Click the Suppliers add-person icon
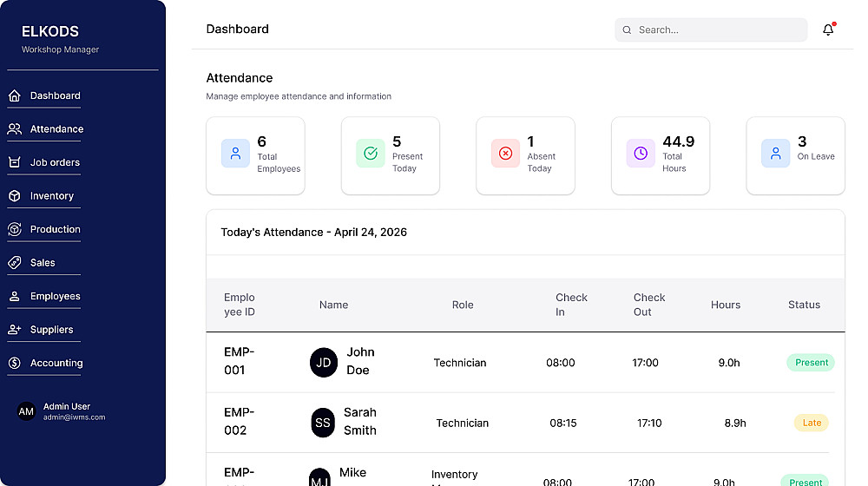Screen dimensions: 868x486 pos(15,330)
